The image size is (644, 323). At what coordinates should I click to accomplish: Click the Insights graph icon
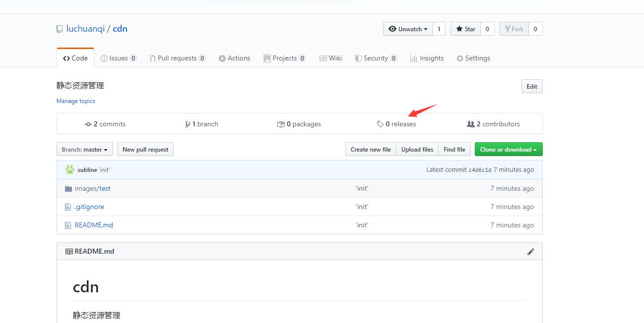[x=414, y=58]
